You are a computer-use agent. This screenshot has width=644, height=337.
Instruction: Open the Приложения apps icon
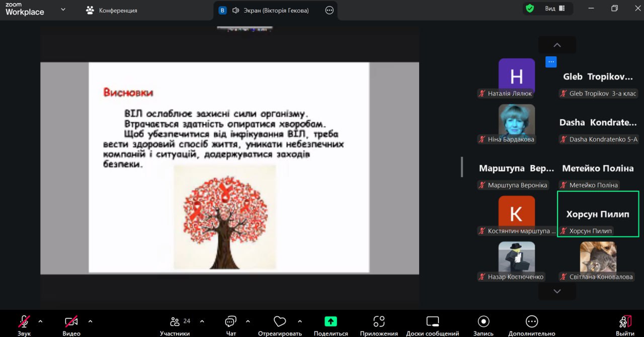coord(379,322)
